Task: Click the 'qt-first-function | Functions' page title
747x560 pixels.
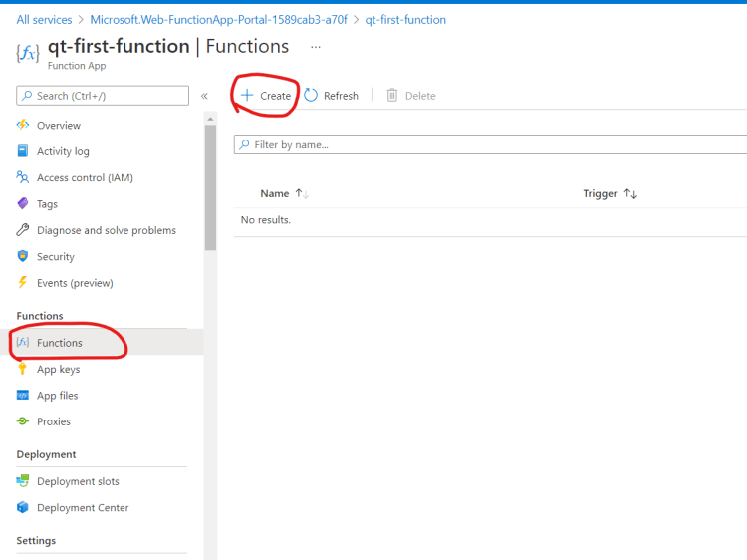Action: [x=168, y=46]
